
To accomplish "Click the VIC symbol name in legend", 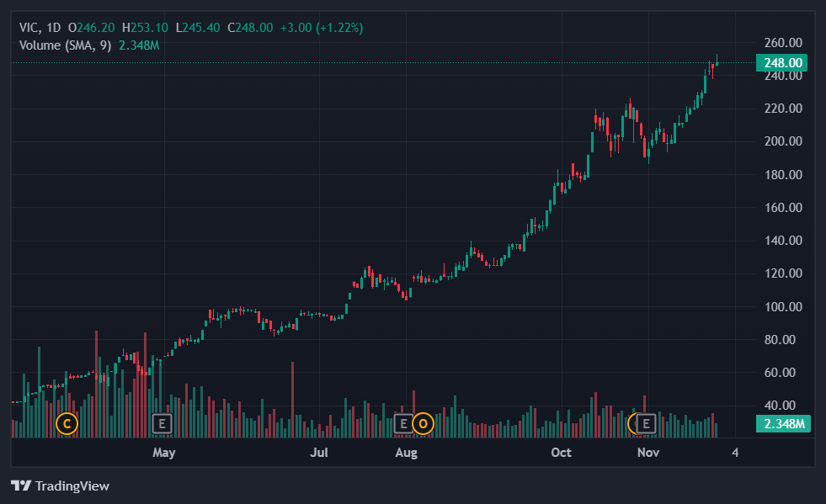I will pos(29,28).
